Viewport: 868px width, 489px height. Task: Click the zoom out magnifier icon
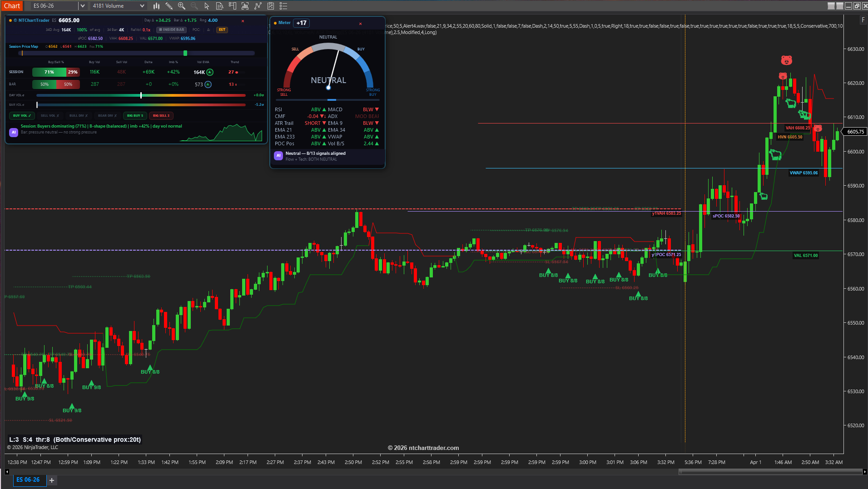[x=194, y=6]
